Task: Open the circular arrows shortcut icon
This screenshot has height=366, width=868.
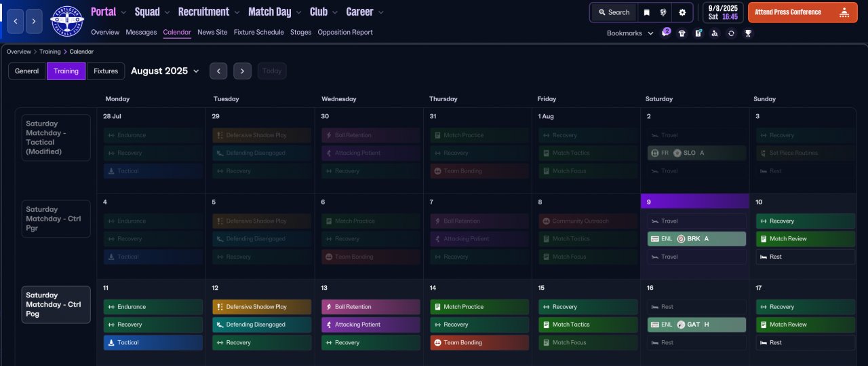Action: (x=731, y=33)
